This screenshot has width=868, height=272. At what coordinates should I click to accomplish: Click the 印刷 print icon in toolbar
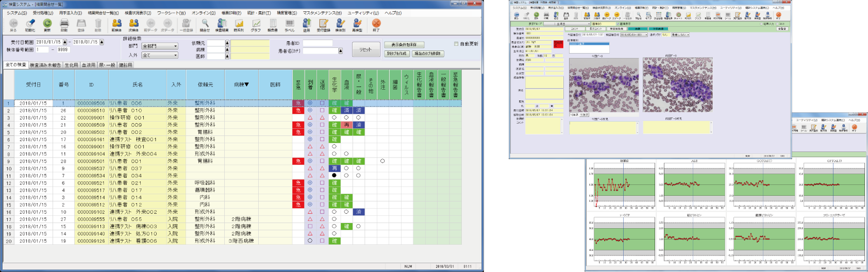click(64, 24)
